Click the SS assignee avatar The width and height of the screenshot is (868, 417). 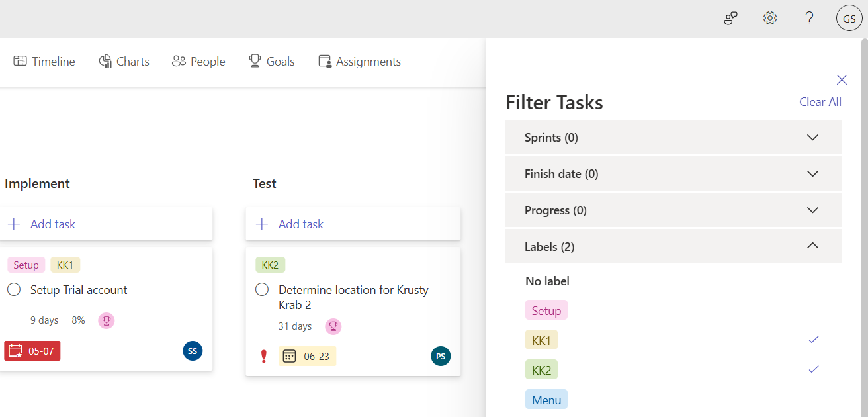pyautogui.click(x=193, y=351)
